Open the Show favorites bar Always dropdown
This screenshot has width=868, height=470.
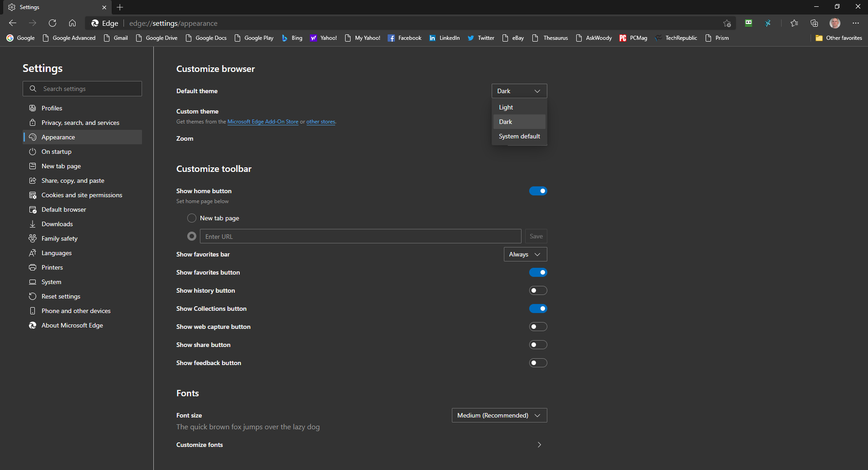click(x=525, y=254)
